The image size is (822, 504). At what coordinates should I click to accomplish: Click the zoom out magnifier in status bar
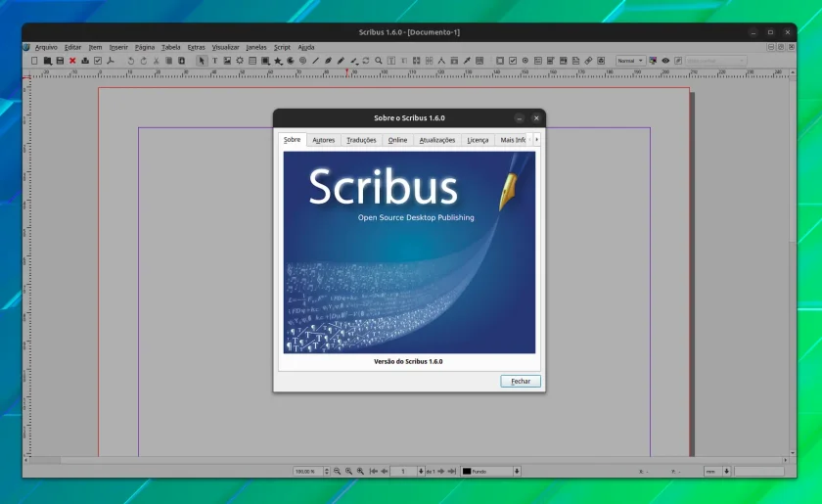click(337, 472)
